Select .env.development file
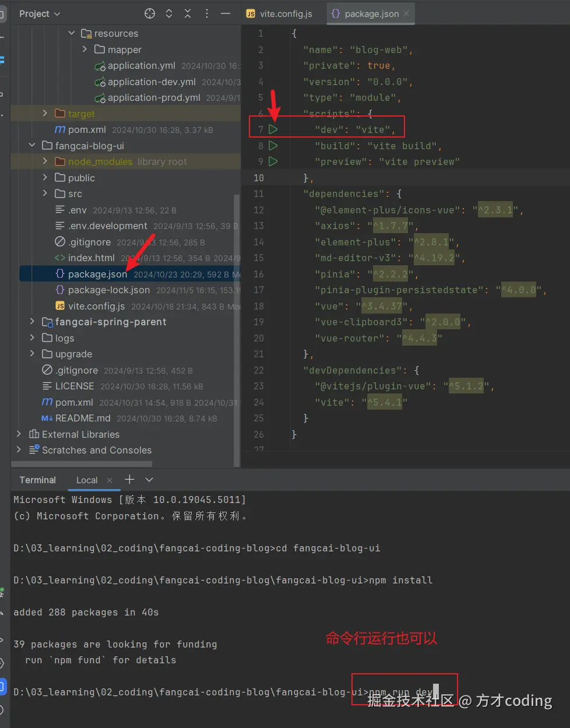Viewport: 570px width, 728px height. coord(107,226)
